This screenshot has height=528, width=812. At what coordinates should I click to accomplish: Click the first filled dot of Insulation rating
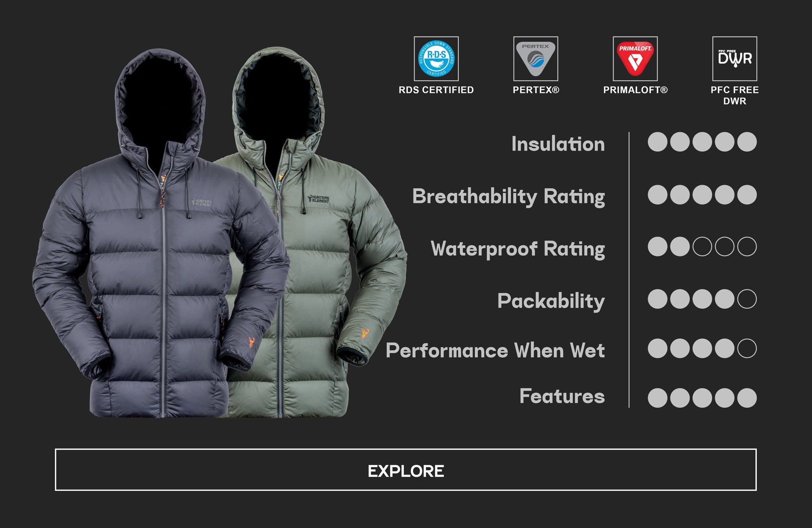657,142
